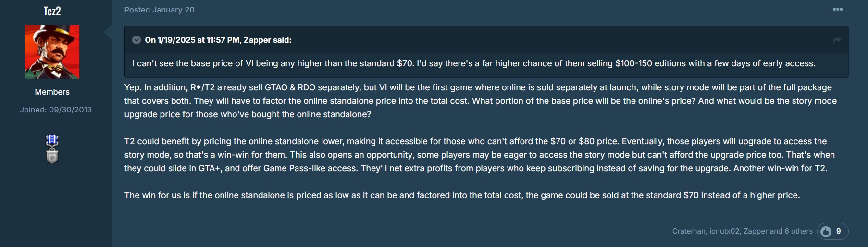
Task: Open the three-dot post options menu
Action: point(838,9)
